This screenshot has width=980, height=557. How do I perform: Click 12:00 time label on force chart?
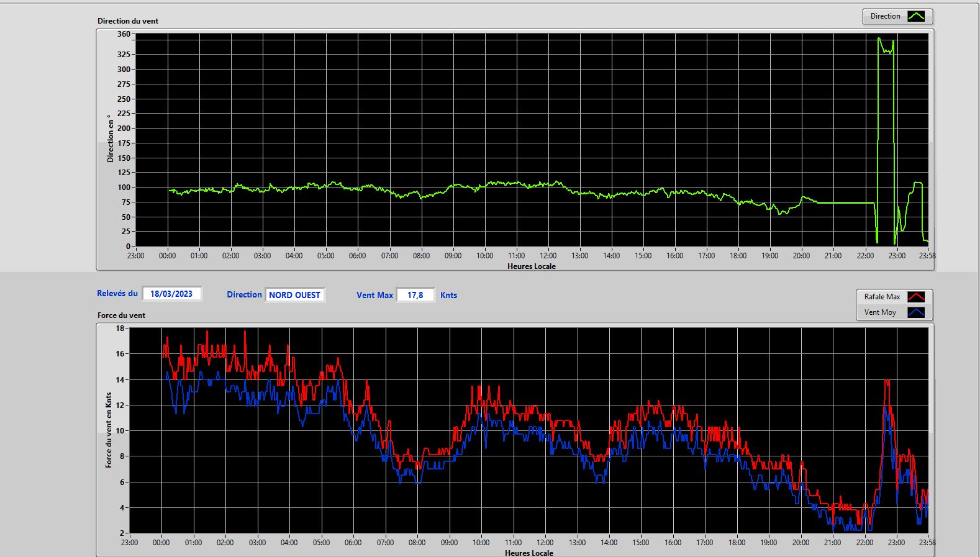pyautogui.click(x=545, y=543)
